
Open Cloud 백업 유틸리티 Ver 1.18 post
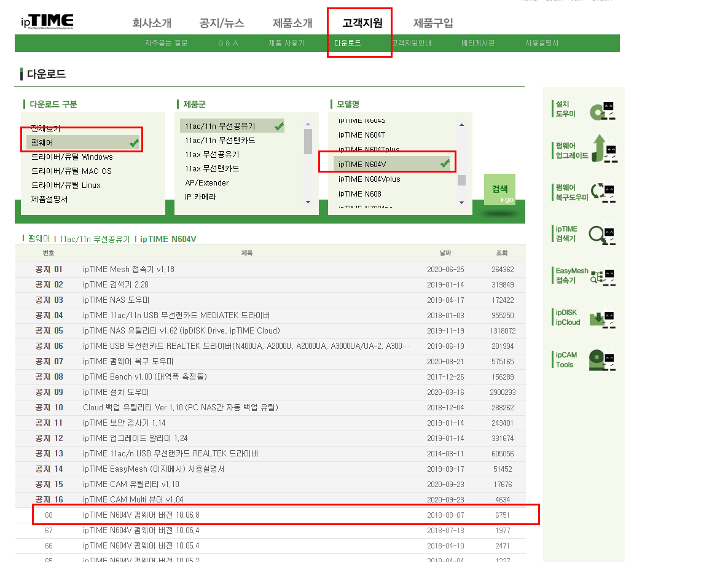181,407
